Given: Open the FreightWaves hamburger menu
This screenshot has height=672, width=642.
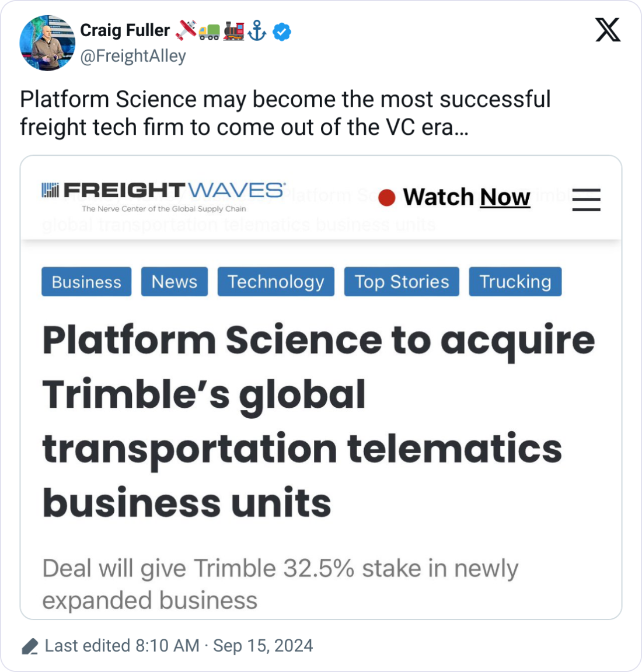Looking at the screenshot, I should (586, 199).
